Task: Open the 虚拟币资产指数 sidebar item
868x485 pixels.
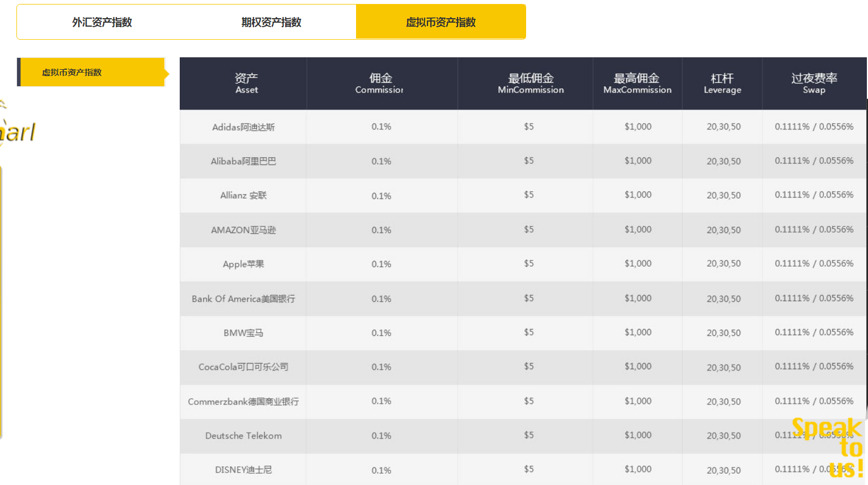Action: [92, 72]
